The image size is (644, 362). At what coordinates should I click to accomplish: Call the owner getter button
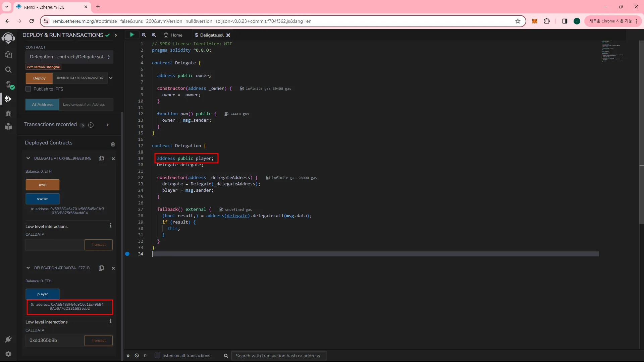43,199
